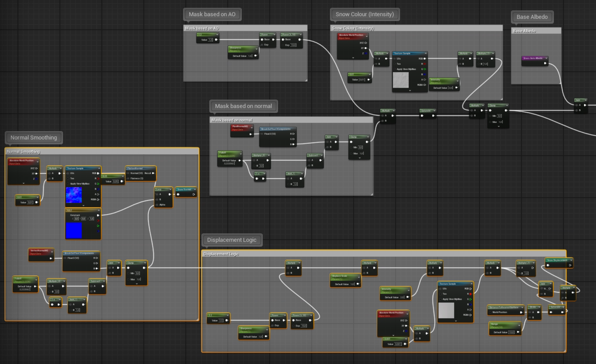This screenshot has width=596, height=364.
Task: Expand the VertexNormalWS node's chevron
Action: click(x=52, y=251)
